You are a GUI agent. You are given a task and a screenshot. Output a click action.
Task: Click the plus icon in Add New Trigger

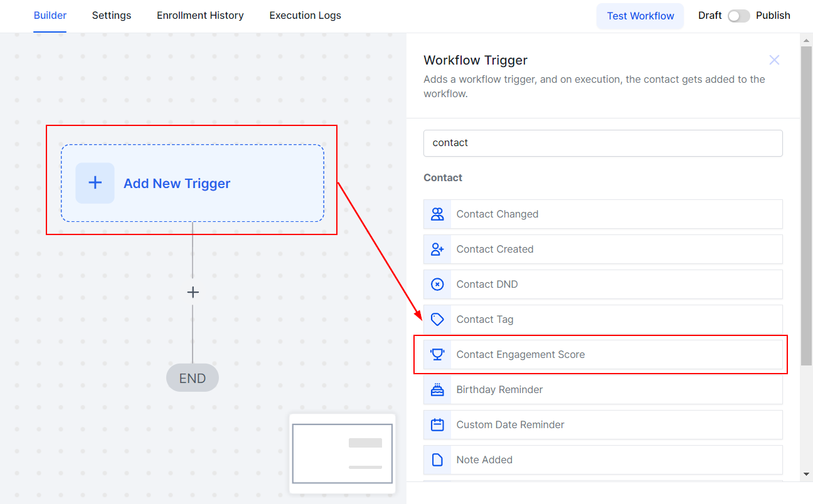(x=95, y=183)
